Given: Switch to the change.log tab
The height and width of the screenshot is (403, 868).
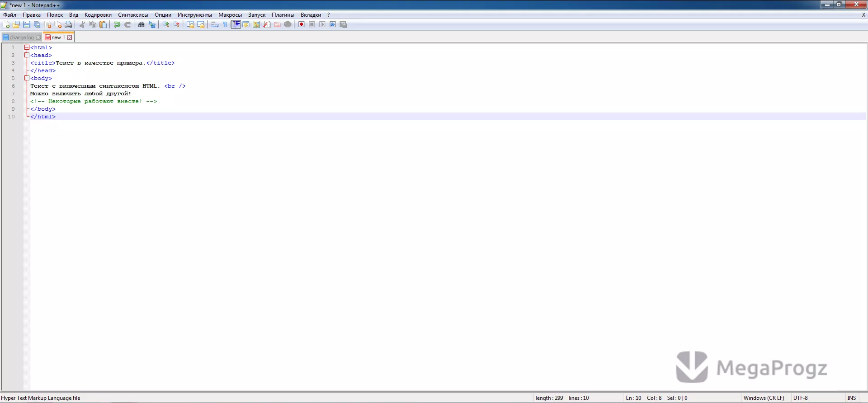Looking at the screenshot, I should pyautogui.click(x=21, y=37).
